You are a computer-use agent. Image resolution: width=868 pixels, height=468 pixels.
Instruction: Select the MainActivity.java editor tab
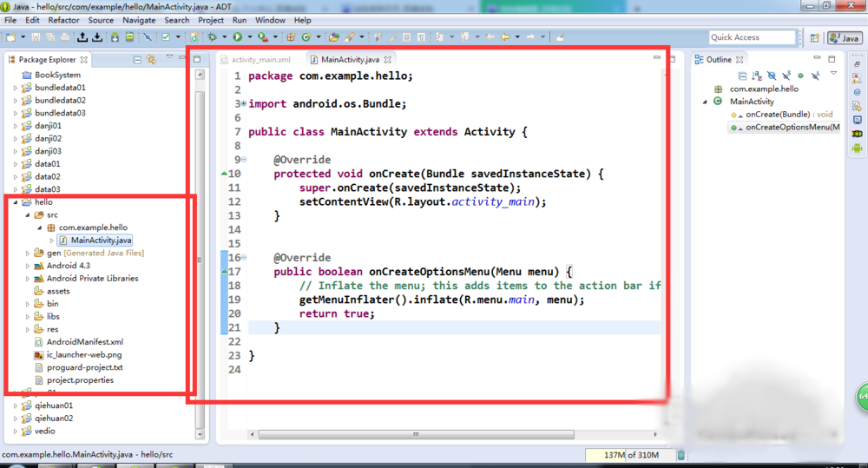(x=350, y=59)
